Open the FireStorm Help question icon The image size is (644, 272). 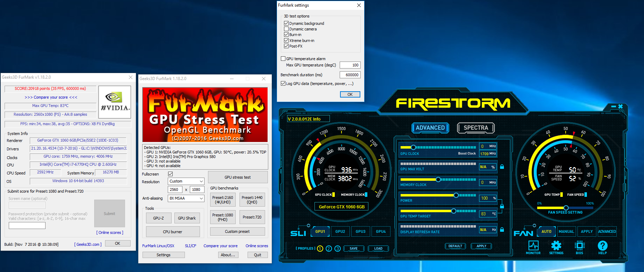pyautogui.click(x=603, y=245)
